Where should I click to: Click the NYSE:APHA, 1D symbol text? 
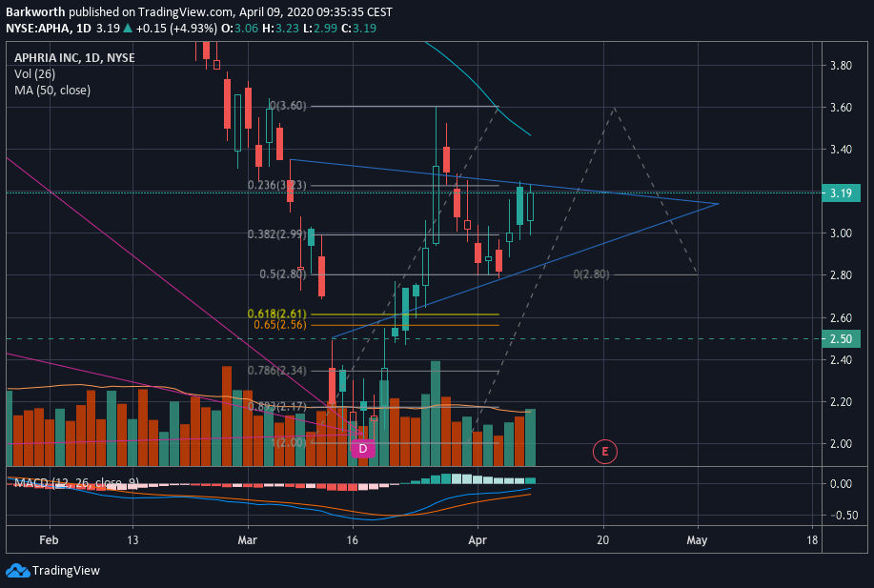tap(49, 28)
